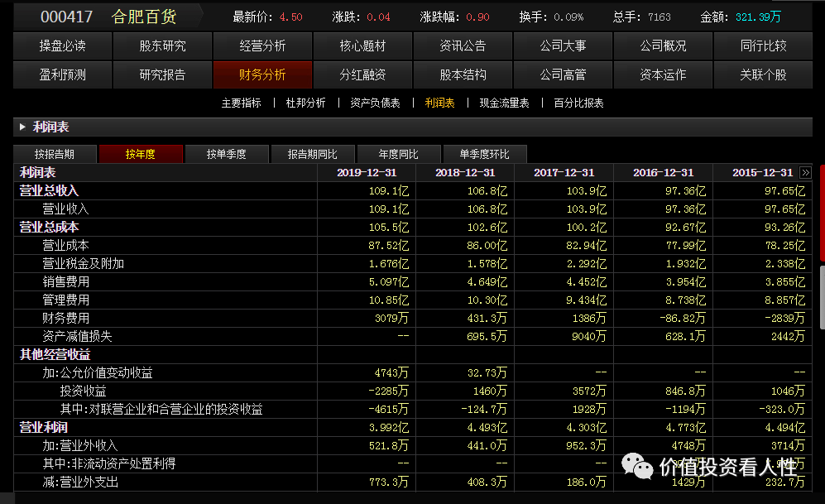Click the 2018-12-31 column header

point(465,173)
